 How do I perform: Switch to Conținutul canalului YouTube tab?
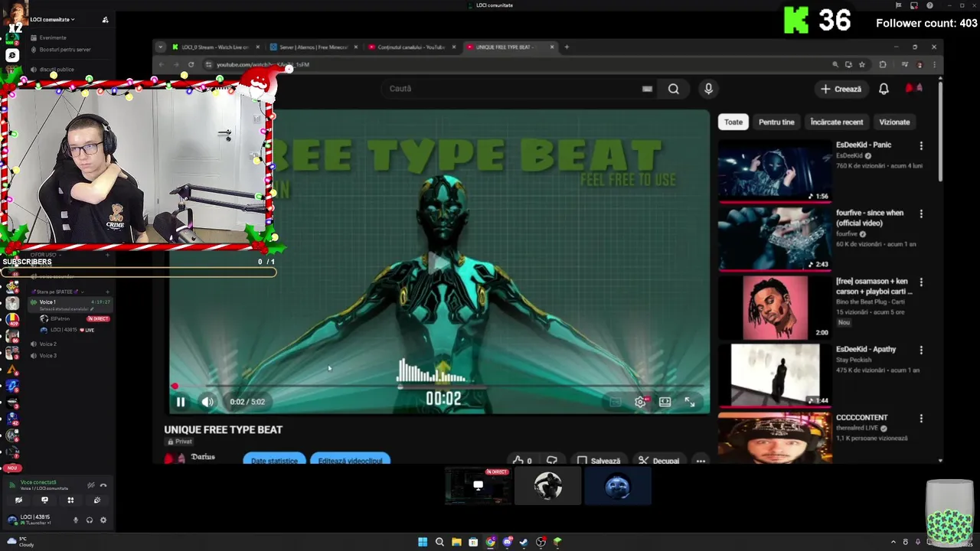(411, 47)
